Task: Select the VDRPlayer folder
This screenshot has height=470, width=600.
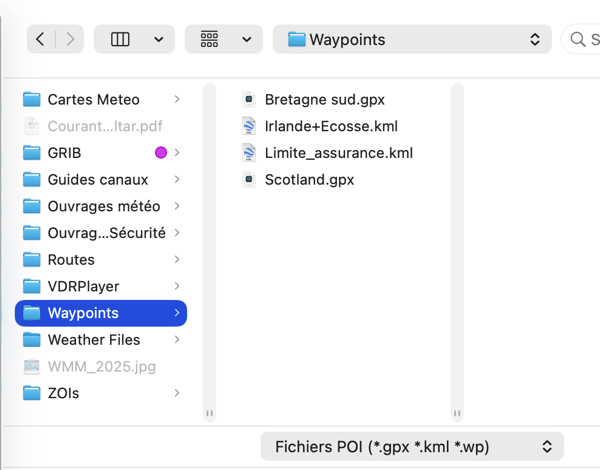Action: click(83, 287)
